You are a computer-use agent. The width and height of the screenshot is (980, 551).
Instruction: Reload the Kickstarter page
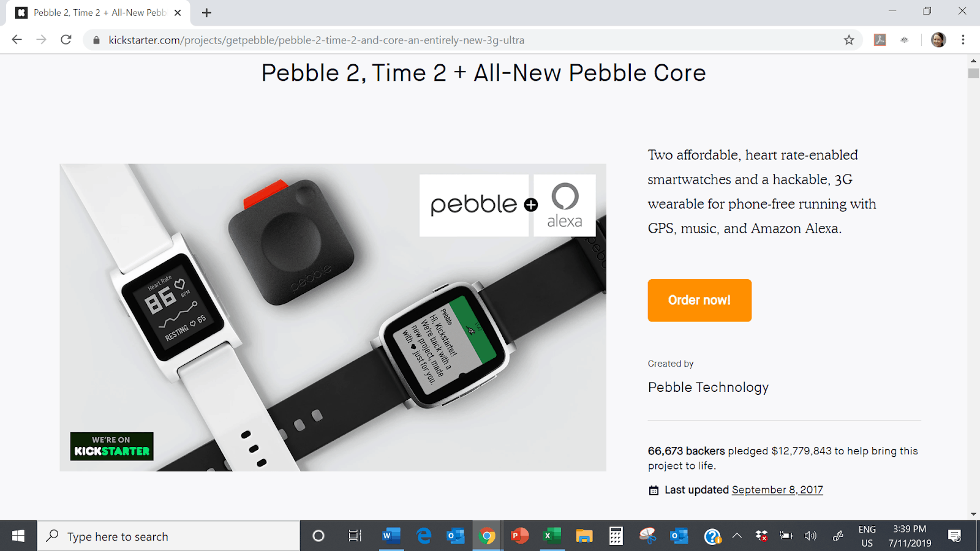tap(66, 40)
